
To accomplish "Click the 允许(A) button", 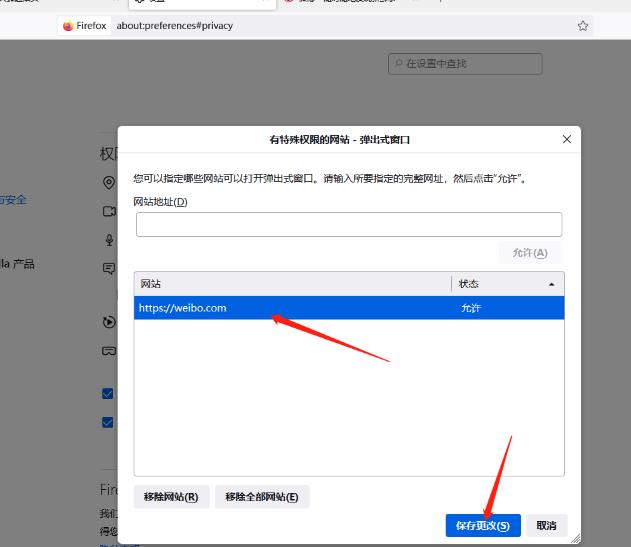I will (530, 253).
